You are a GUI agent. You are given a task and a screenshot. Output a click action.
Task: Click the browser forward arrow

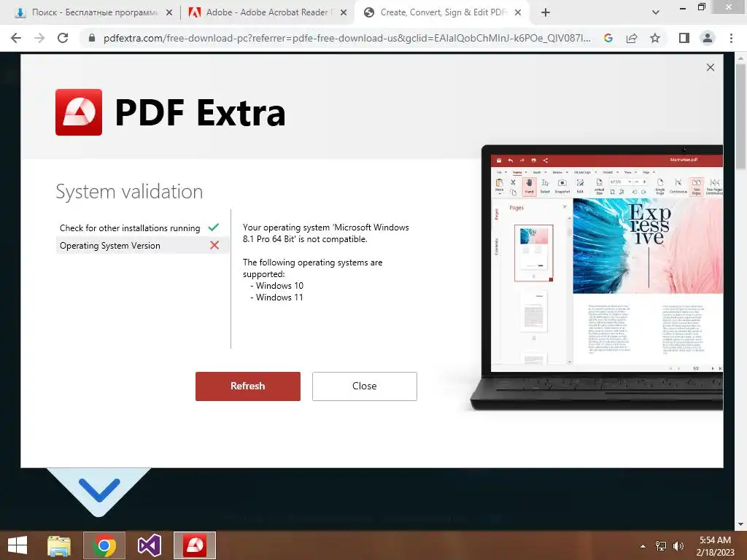pos(39,38)
